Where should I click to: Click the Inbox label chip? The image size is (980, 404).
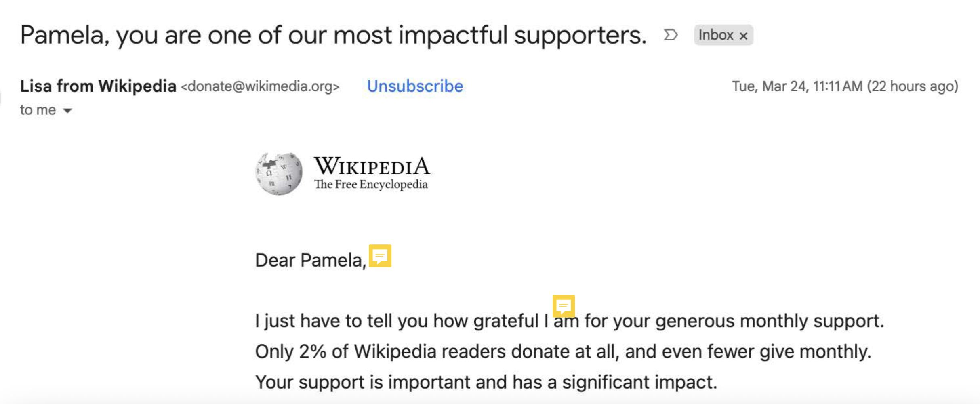[716, 35]
